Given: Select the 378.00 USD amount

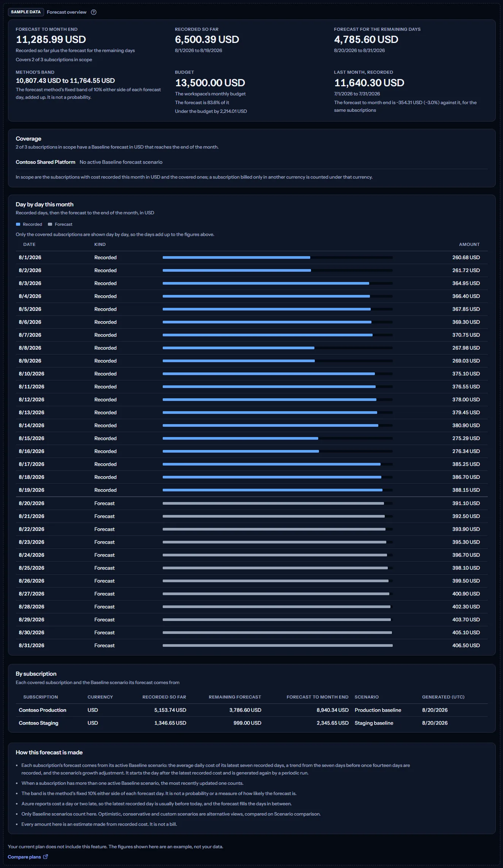Looking at the screenshot, I should (x=466, y=399).
